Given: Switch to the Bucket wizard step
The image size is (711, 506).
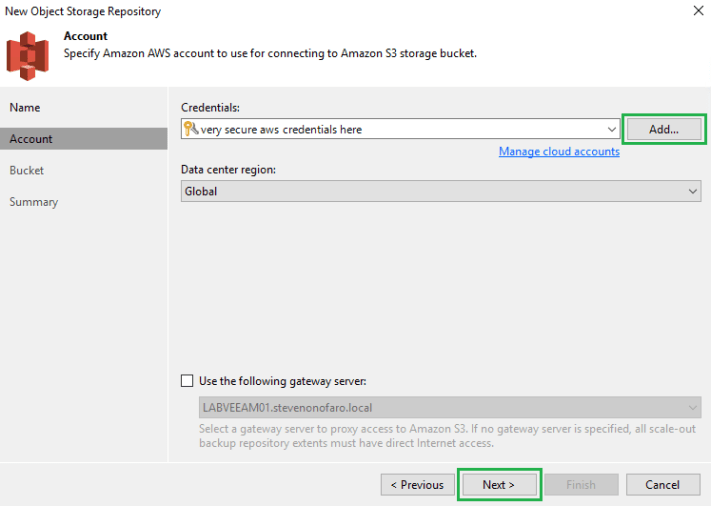Looking at the screenshot, I should (27, 170).
